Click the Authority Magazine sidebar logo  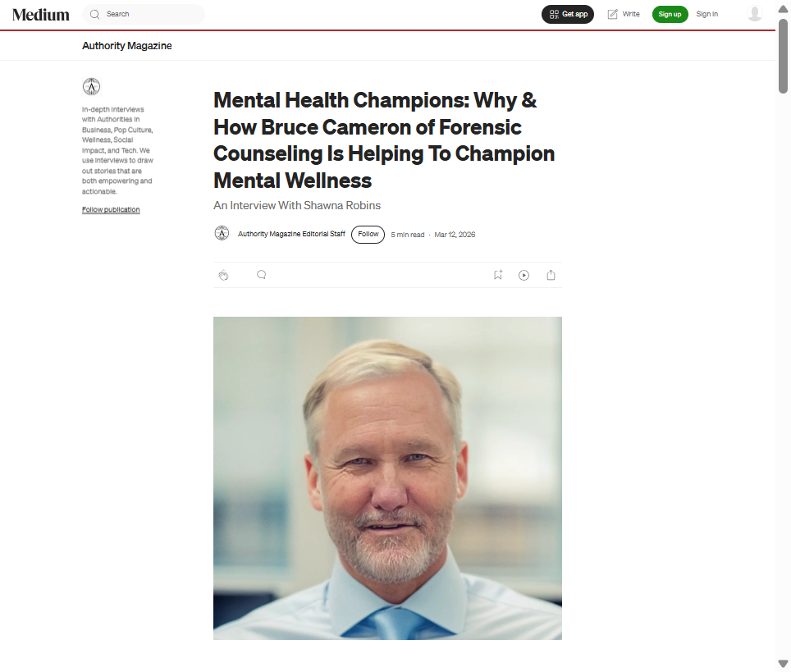[91, 86]
